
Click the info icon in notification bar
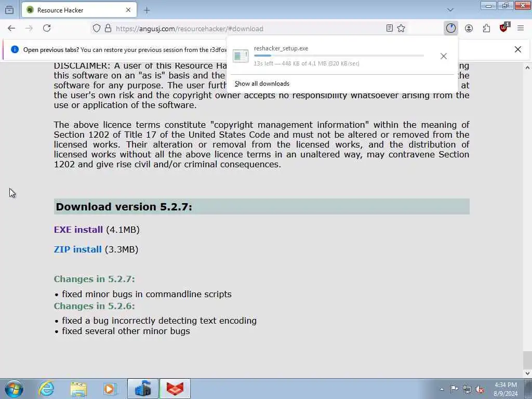coord(15,49)
